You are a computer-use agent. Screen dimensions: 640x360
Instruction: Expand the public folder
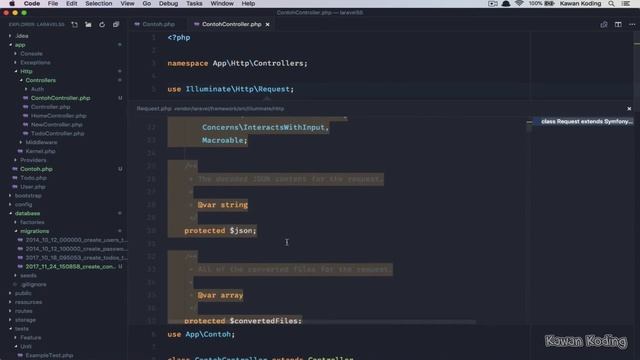(23, 293)
